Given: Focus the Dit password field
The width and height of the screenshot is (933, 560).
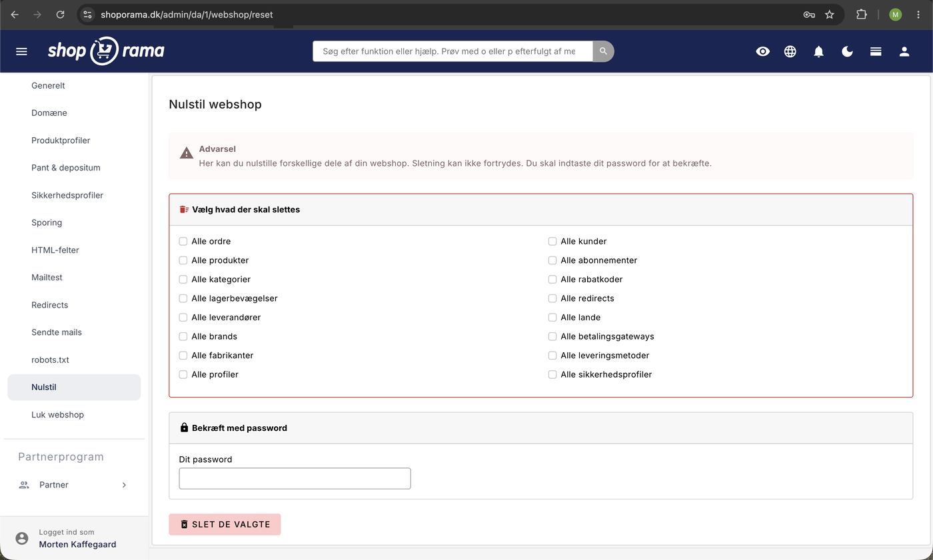Looking at the screenshot, I should point(295,478).
